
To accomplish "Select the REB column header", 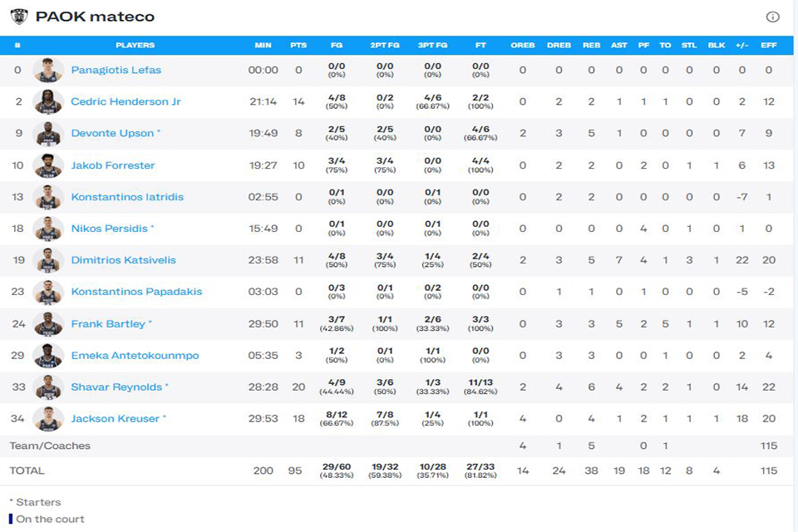I will click(x=591, y=46).
